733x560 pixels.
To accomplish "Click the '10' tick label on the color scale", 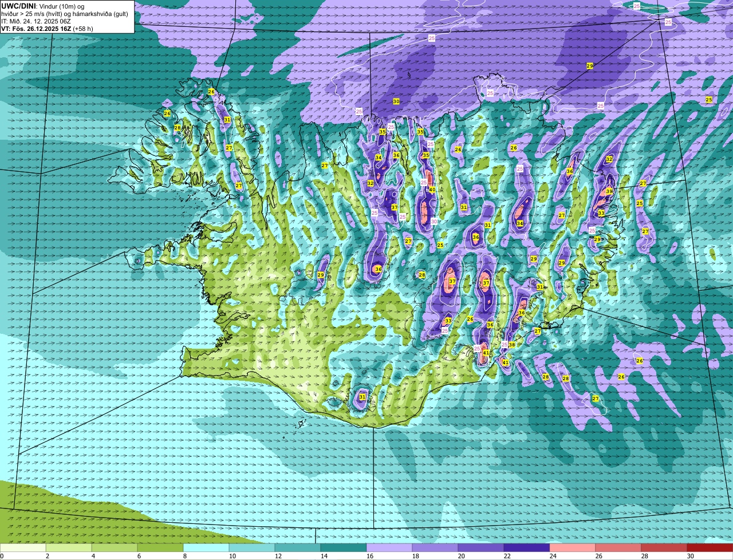I will [232, 556].
